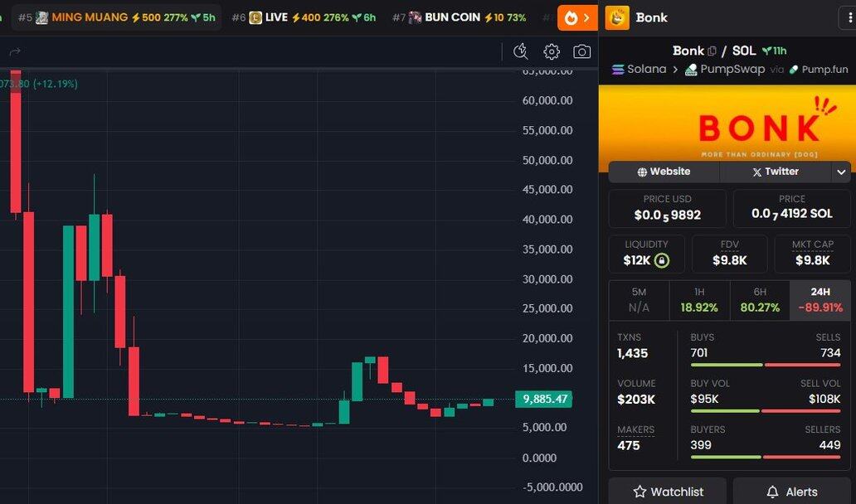Open the #5 MING MUANG trending token

pyautogui.click(x=116, y=17)
